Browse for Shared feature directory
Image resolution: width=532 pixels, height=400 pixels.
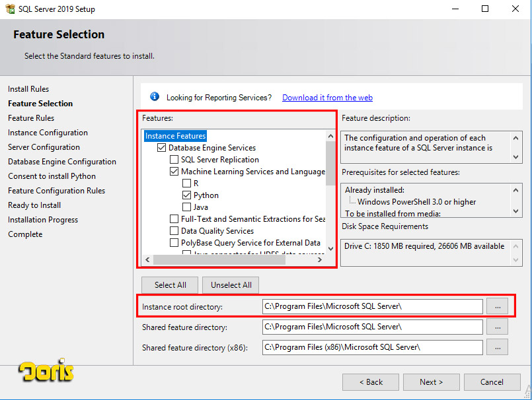tap(497, 327)
